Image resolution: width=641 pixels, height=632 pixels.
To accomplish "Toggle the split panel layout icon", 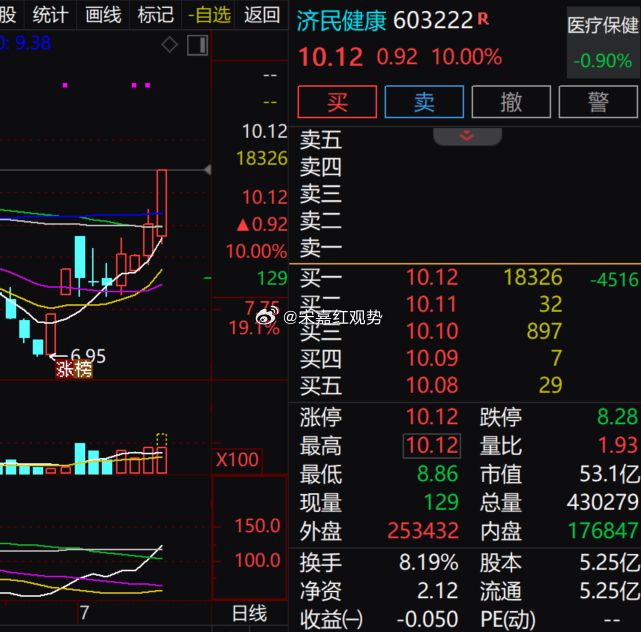I will pos(197,45).
